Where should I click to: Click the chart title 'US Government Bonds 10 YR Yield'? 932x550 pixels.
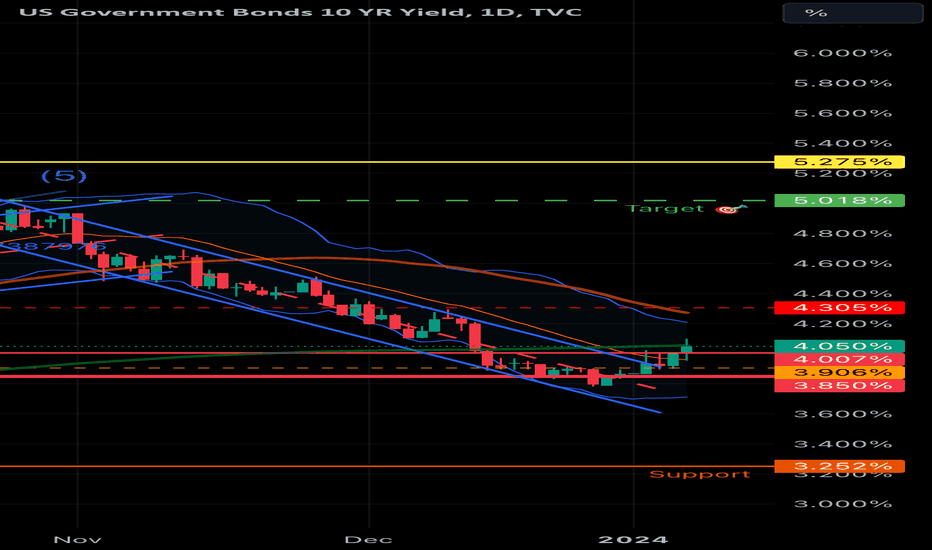[x=245, y=12]
